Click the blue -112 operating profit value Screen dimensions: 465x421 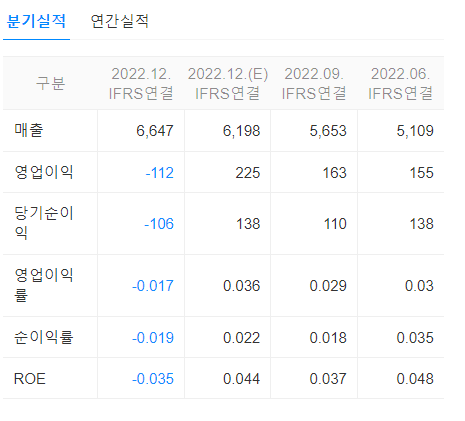160,173
